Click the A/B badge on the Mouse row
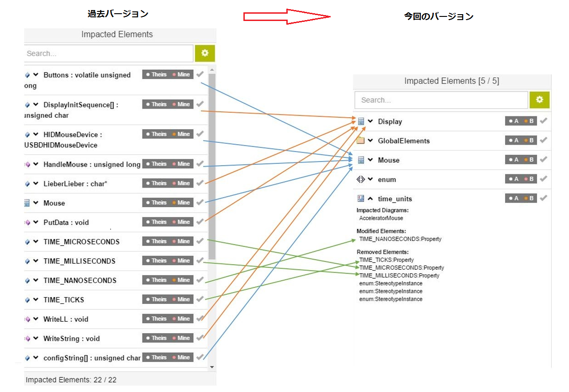 pyautogui.click(x=521, y=160)
